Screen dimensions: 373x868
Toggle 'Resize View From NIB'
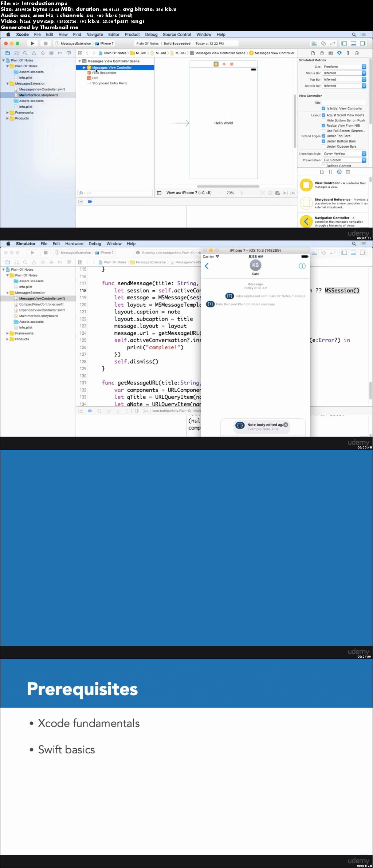tap(323, 126)
